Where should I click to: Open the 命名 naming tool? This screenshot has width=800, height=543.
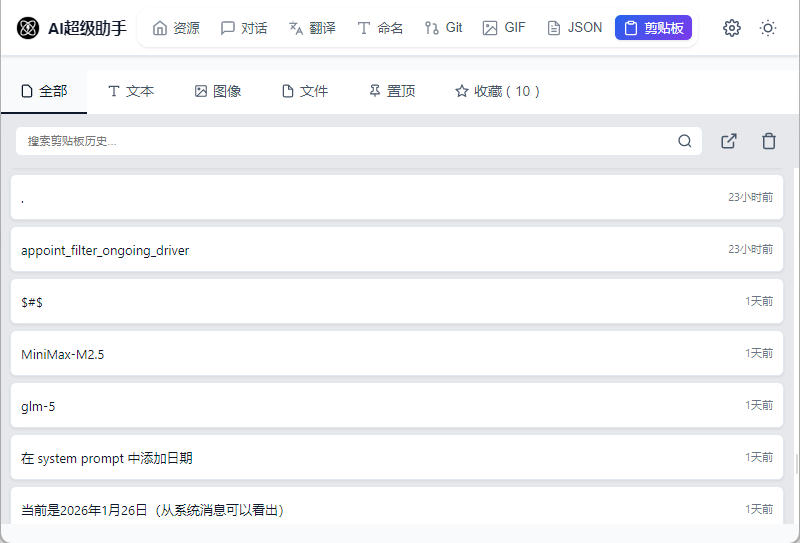click(380, 28)
